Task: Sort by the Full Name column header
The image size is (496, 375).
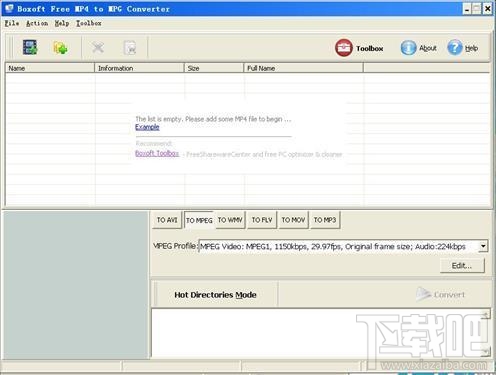Action: click(x=303, y=68)
